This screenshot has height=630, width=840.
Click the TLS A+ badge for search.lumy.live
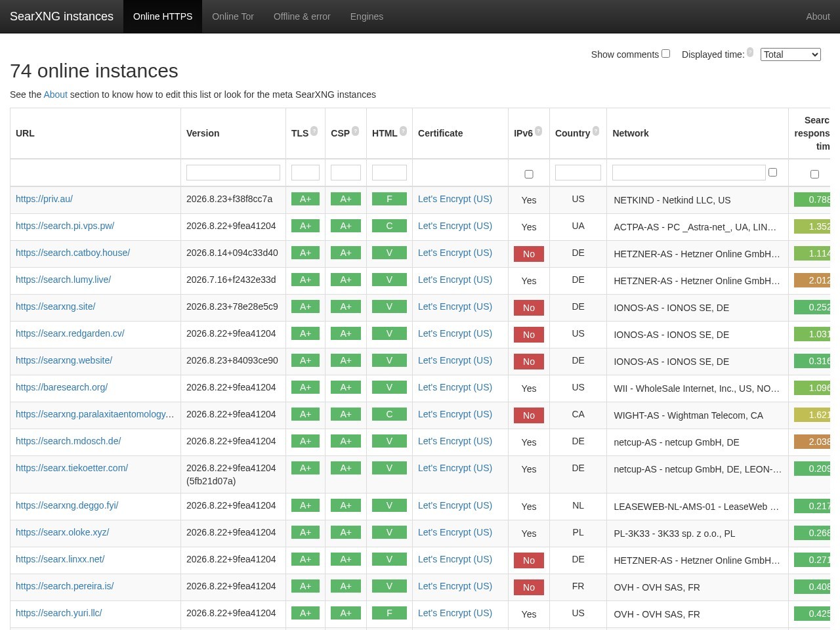coord(305,280)
